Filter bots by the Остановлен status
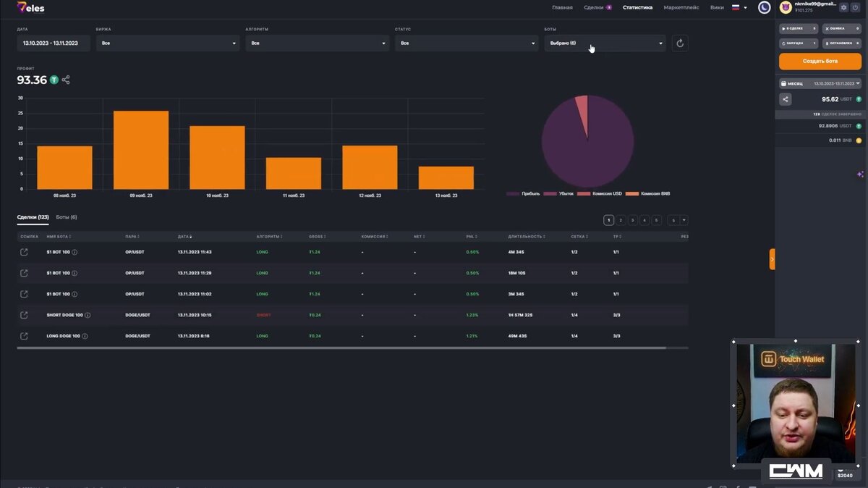This screenshot has height=488, width=868. [842, 43]
